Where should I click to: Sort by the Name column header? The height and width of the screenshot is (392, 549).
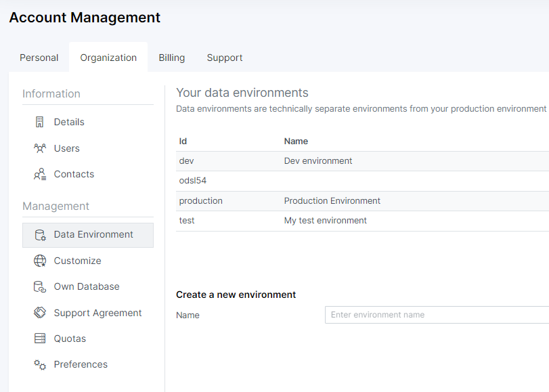click(296, 141)
